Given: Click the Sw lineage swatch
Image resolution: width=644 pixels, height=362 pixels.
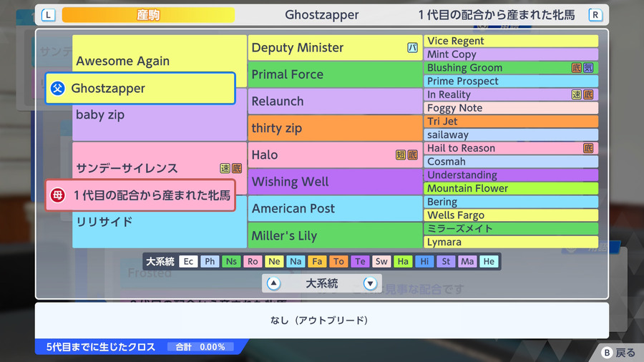Looking at the screenshot, I should 381,261.
